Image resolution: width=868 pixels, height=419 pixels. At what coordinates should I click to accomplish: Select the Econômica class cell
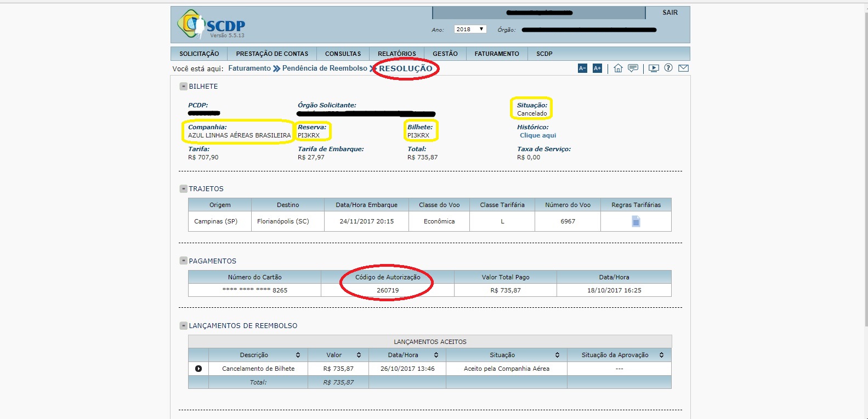click(439, 221)
